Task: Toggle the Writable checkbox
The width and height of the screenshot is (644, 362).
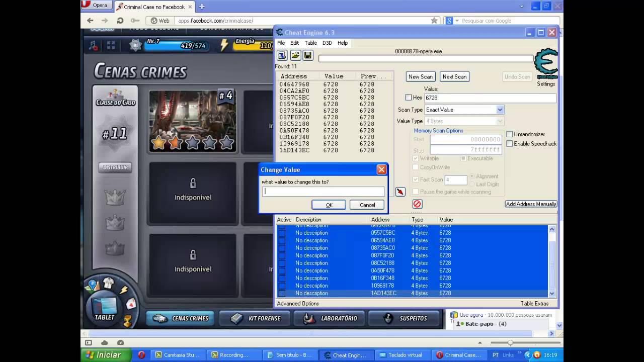Action: (x=416, y=158)
